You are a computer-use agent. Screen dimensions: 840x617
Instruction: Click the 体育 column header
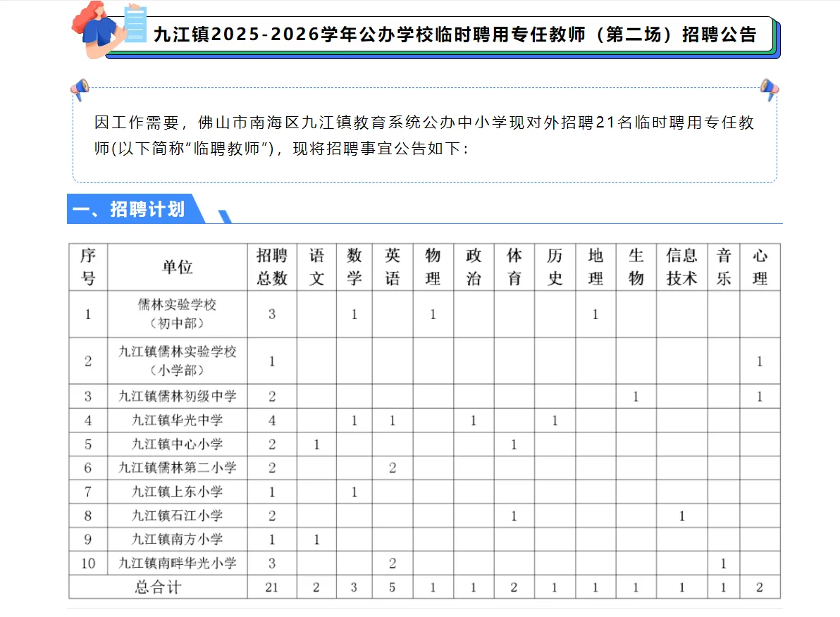(x=514, y=267)
